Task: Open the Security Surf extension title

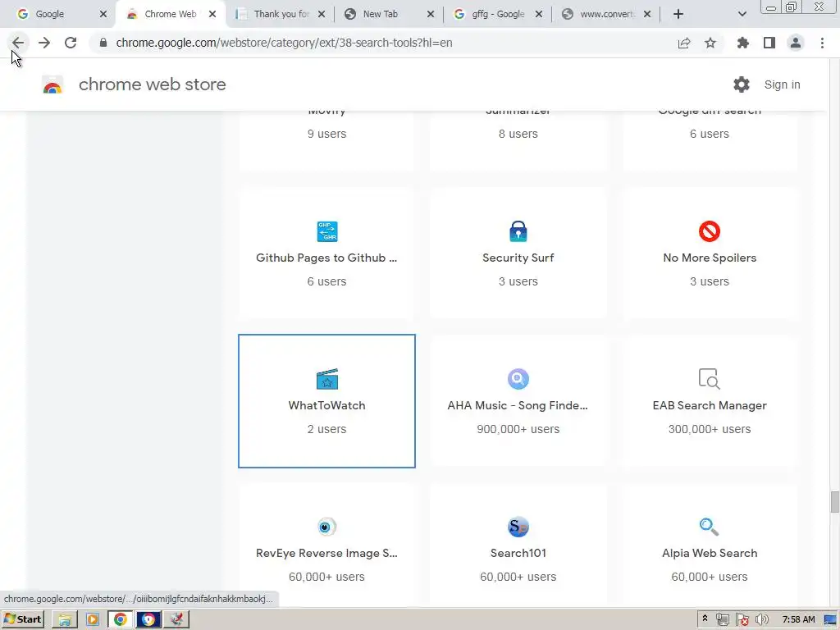Action: click(518, 258)
